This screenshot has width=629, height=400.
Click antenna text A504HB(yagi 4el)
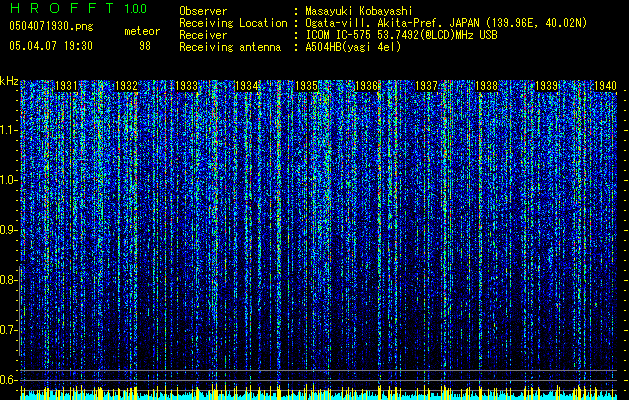coord(353,47)
